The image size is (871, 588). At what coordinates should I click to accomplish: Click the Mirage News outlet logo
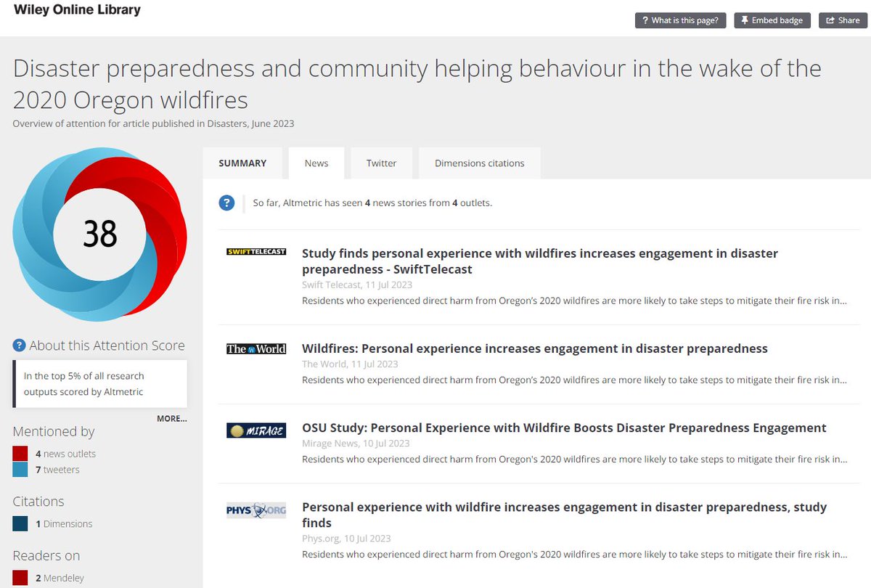(x=256, y=430)
